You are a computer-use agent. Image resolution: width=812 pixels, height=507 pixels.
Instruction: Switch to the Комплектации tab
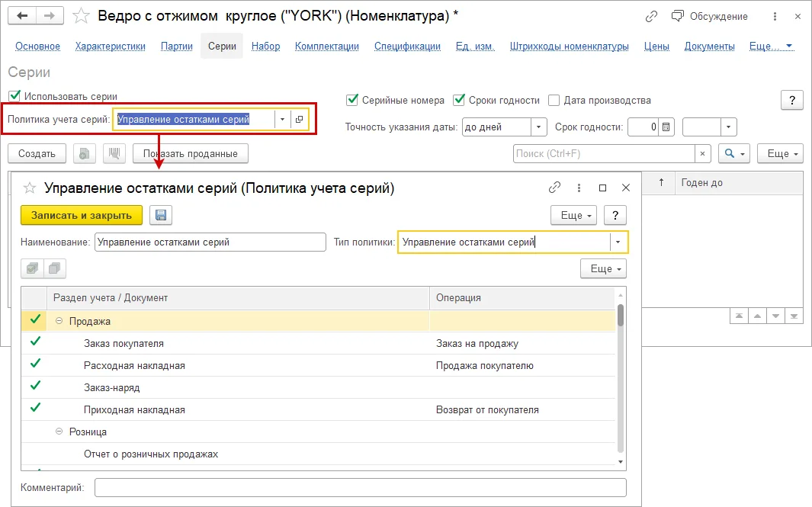coord(327,46)
